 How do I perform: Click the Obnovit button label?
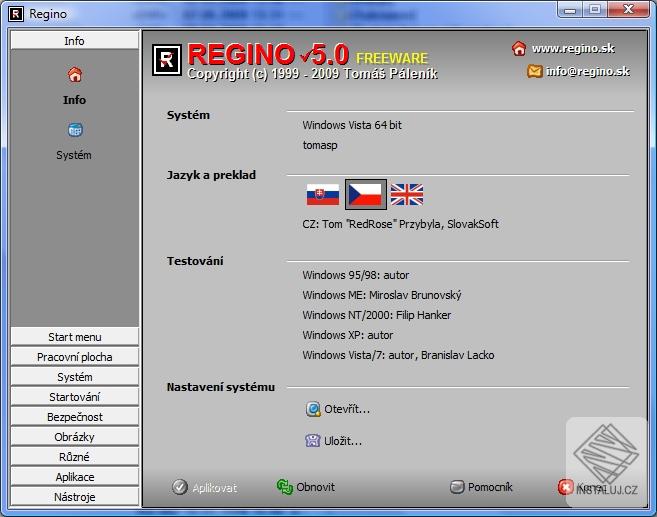pos(316,487)
